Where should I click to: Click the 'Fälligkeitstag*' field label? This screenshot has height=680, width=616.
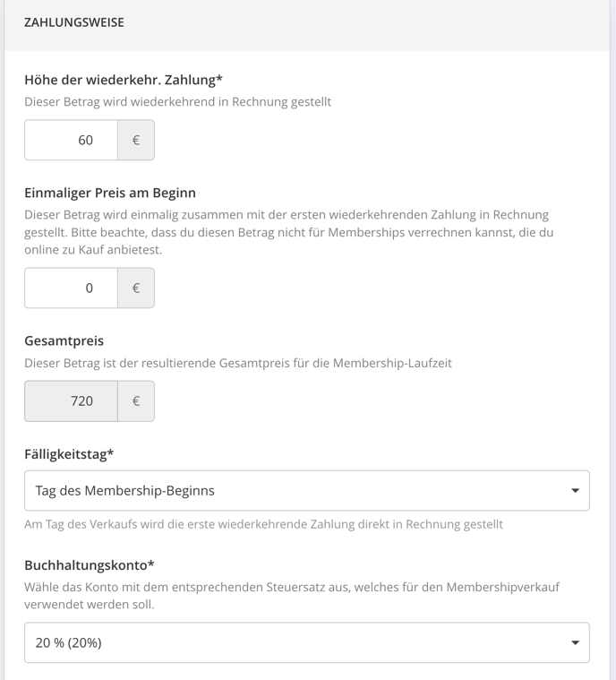[x=69, y=454]
